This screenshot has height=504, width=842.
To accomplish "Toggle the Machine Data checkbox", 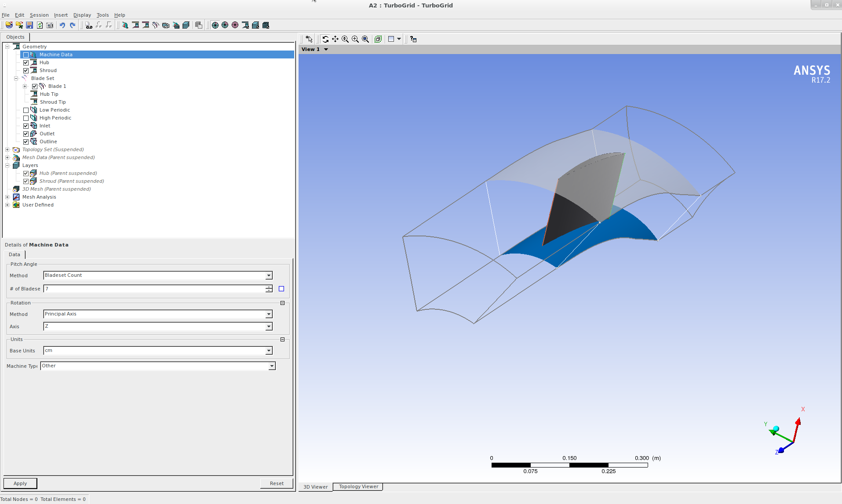I will click(x=26, y=55).
